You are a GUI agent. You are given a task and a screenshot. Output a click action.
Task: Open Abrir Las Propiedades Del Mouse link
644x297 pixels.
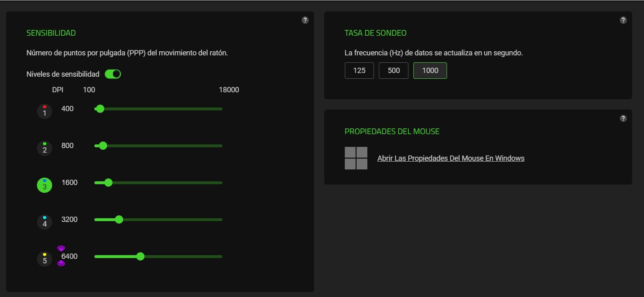pos(451,158)
